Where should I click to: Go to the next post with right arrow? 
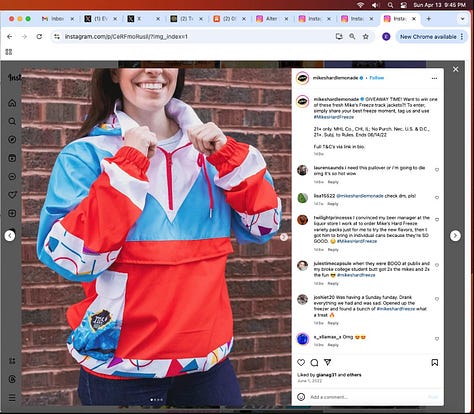pyautogui.click(x=455, y=236)
